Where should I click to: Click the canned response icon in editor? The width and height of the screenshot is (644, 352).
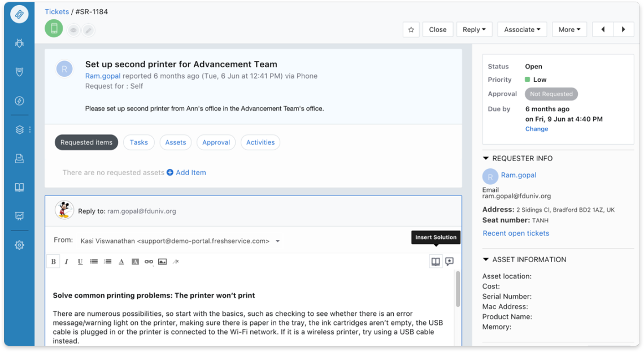click(x=449, y=262)
